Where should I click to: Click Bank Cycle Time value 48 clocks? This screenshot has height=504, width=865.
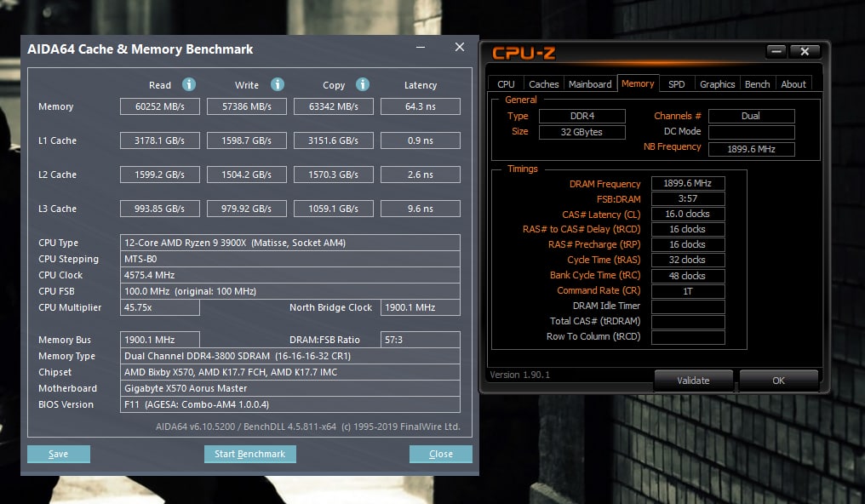688,276
